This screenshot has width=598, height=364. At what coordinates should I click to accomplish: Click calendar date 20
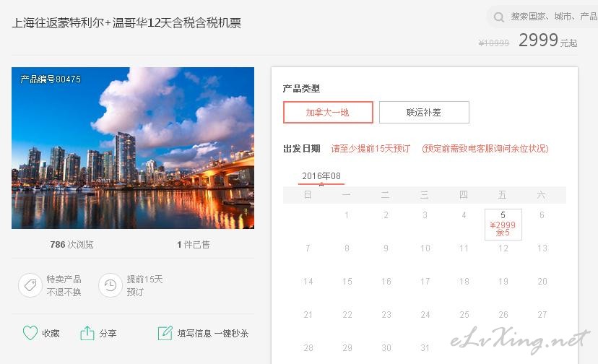pos(542,282)
